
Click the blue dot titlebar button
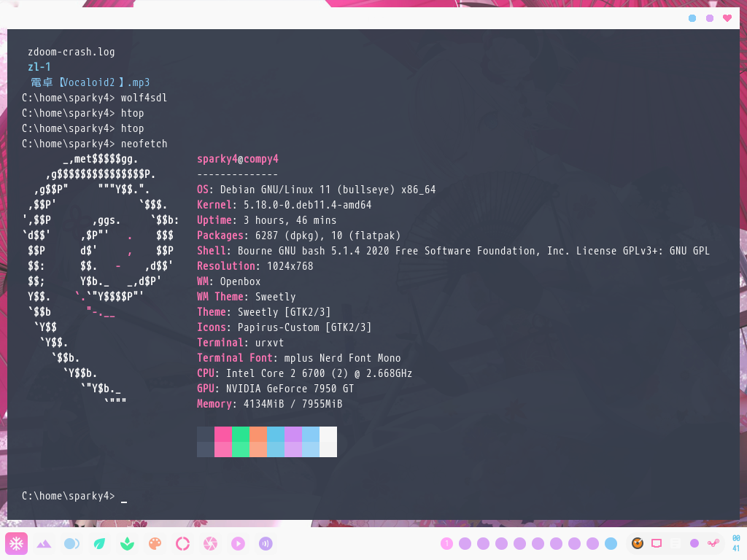pyautogui.click(x=692, y=18)
